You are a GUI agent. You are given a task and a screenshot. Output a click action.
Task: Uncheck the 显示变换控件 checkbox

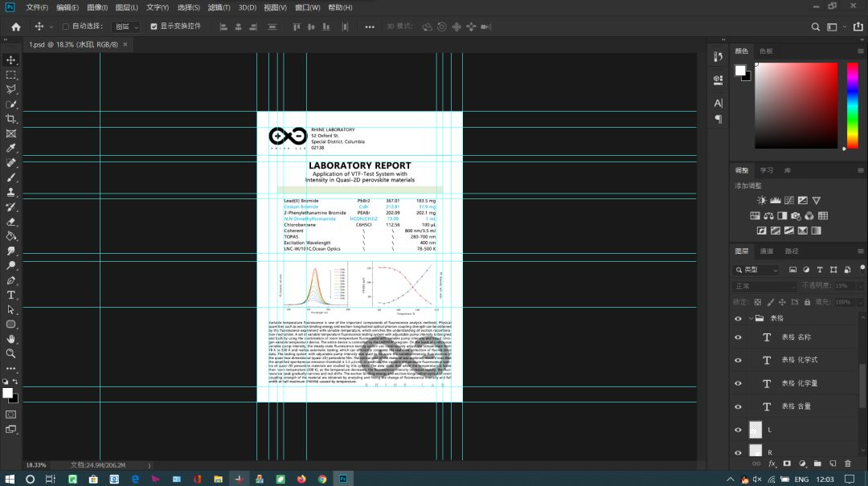154,26
